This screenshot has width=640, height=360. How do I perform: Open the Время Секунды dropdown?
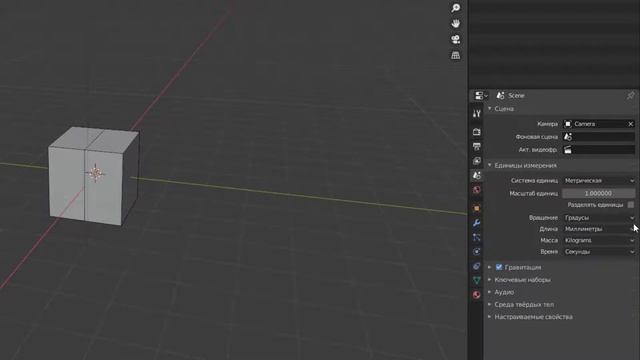599,252
